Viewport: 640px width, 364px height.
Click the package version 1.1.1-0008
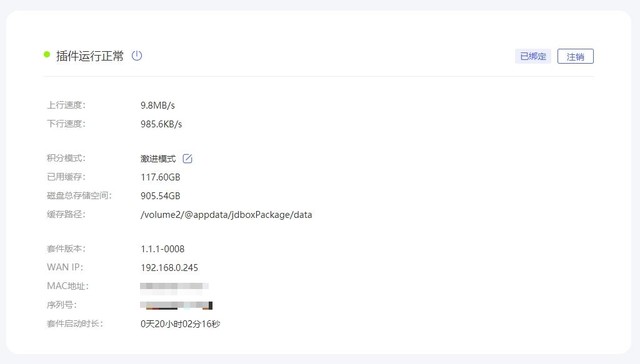click(x=162, y=249)
